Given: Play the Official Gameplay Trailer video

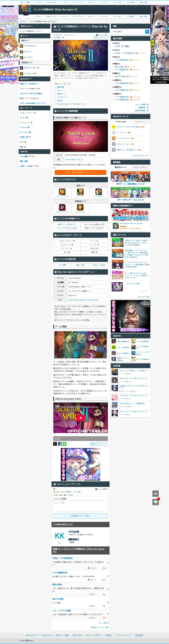Looking at the screenshot, I should tap(81, 418).
